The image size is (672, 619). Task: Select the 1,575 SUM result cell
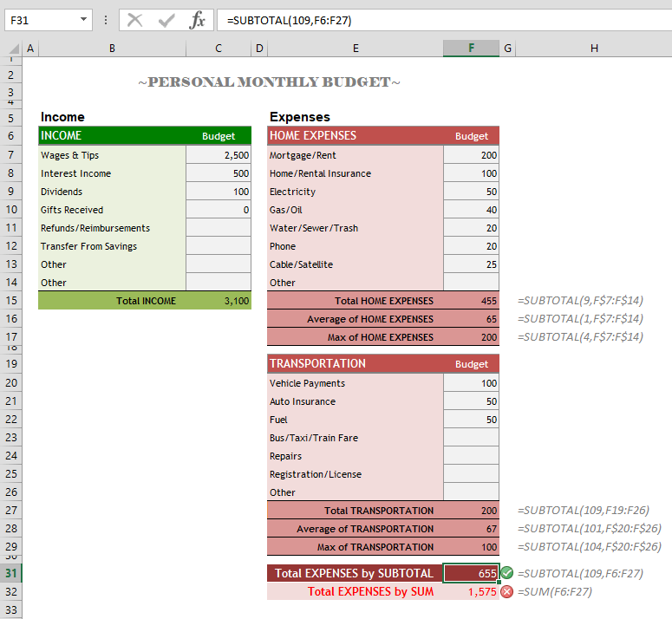pos(471,591)
